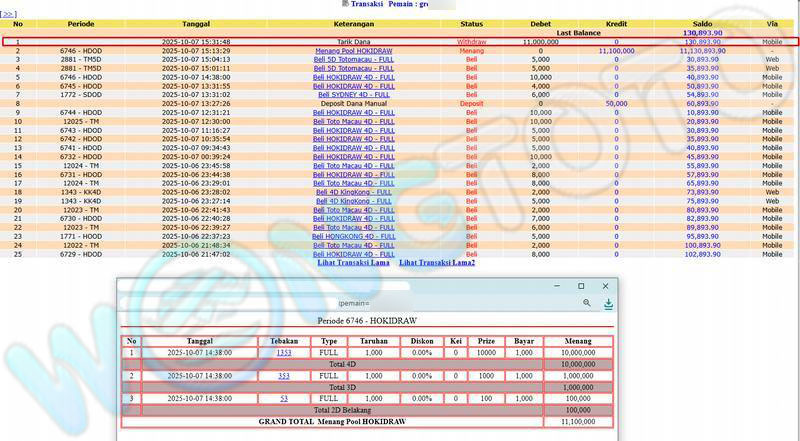Open Tebakan 1353 link in popup
Viewport: 800px width, 441px height.
284,352
